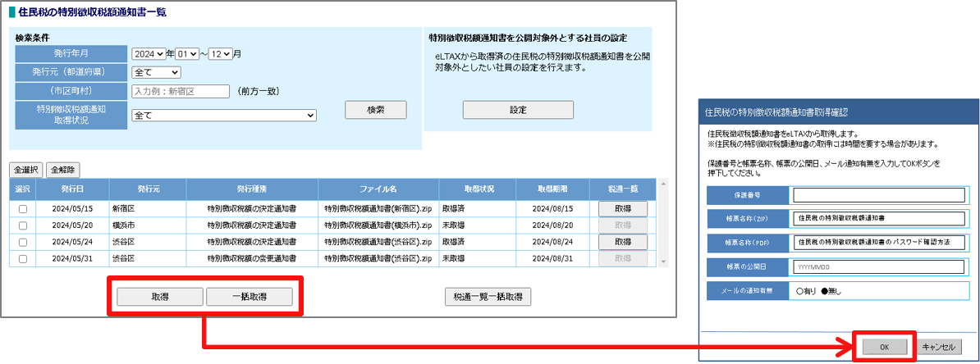This screenshot has width=980, height=364.
Task: Check the box for the 2024/05/15 新宿区 row
Action: click(23, 209)
